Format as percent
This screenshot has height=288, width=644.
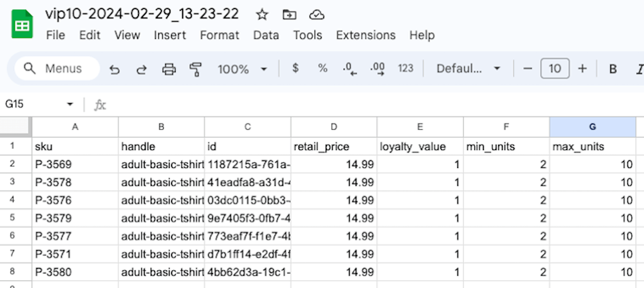(x=322, y=69)
